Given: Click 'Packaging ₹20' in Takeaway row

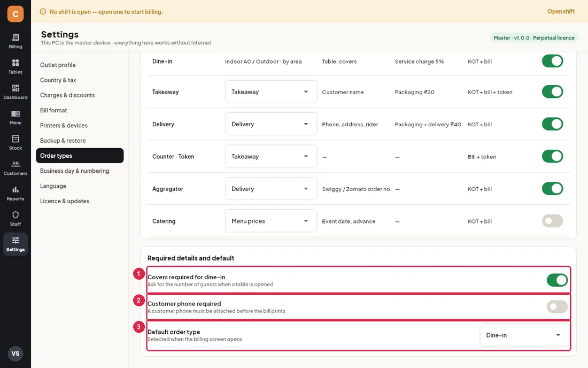Looking at the screenshot, I should [414, 93].
